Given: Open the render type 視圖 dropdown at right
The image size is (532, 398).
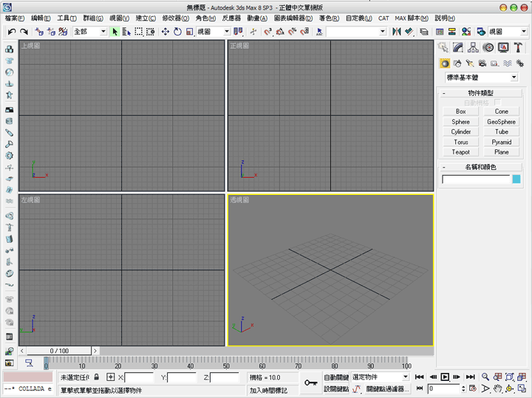Looking at the screenshot, I should coord(508,32).
